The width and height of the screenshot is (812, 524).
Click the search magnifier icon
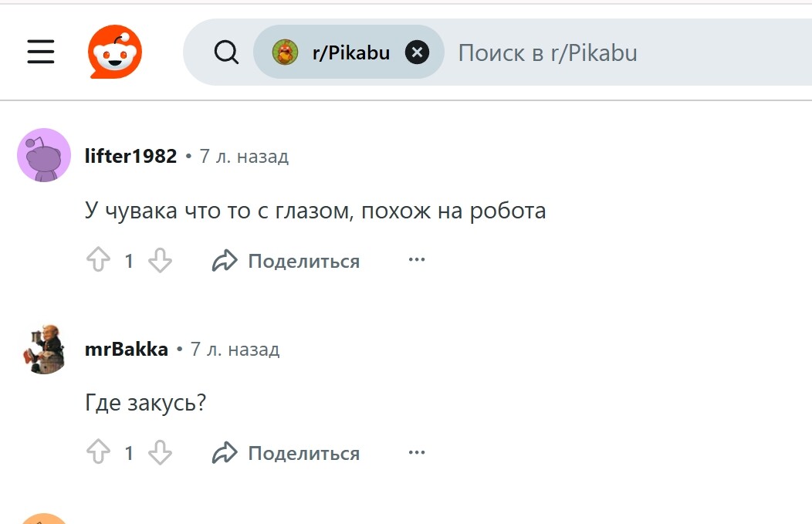(226, 52)
